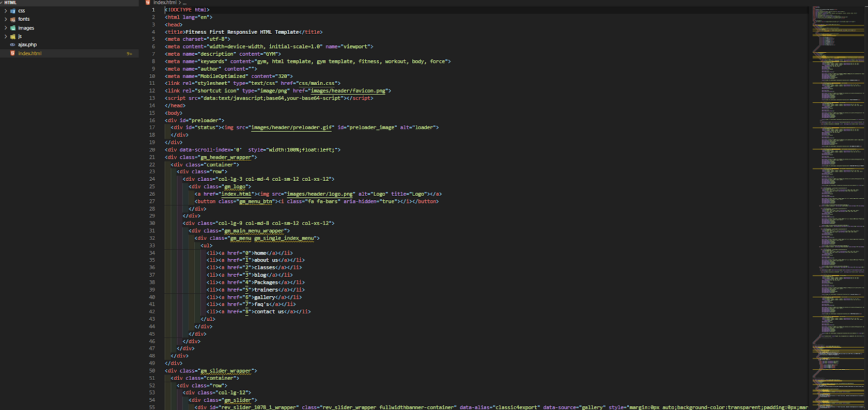Open the js folder row
The height and width of the screenshot is (410, 868).
69,37
